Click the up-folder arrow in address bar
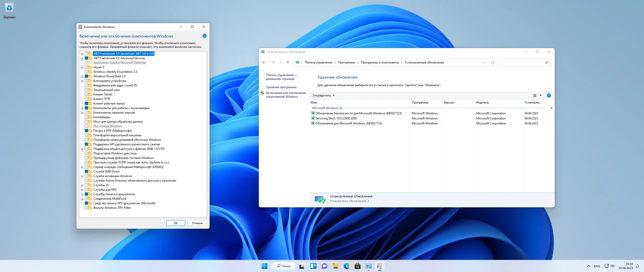 tap(288, 62)
